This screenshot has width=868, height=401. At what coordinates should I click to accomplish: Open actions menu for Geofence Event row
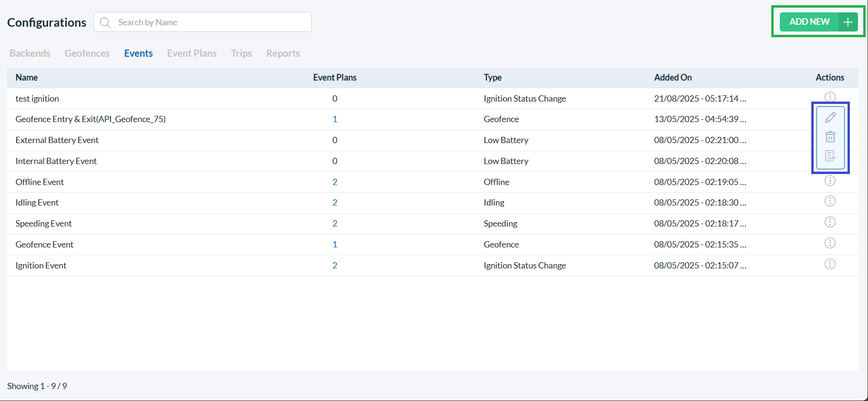830,243
